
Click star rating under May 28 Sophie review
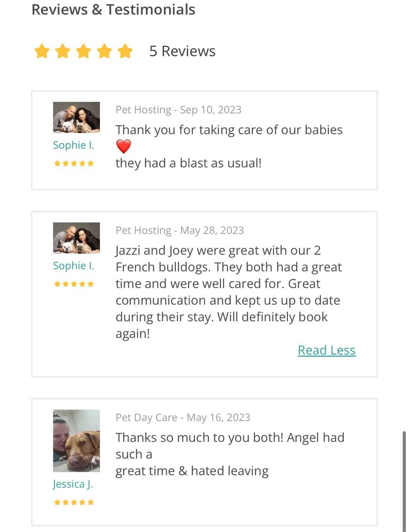(74, 284)
